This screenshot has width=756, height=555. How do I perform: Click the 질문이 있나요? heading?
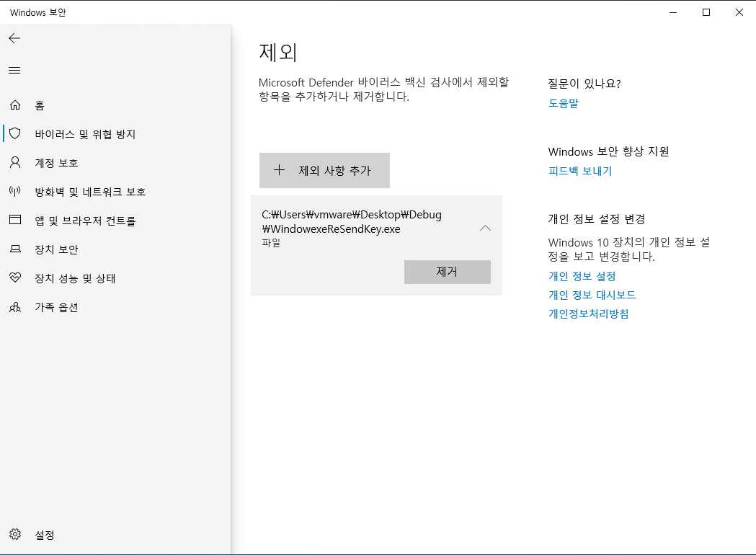coord(584,84)
